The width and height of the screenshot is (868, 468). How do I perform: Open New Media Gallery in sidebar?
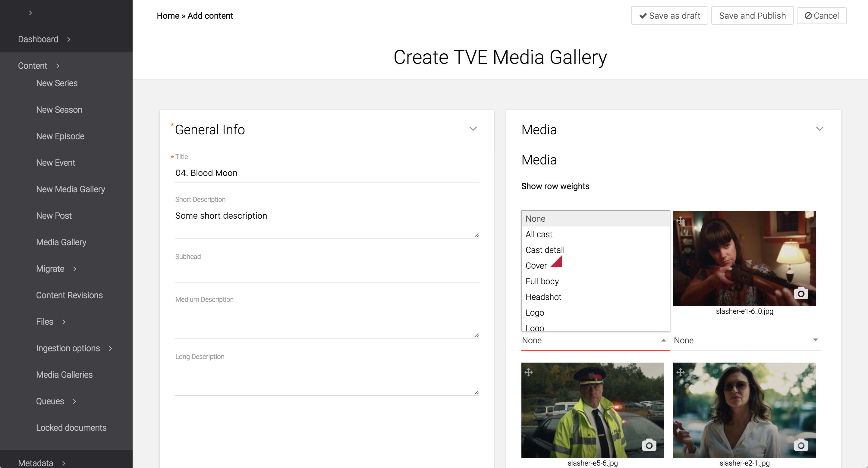pos(71,189)
